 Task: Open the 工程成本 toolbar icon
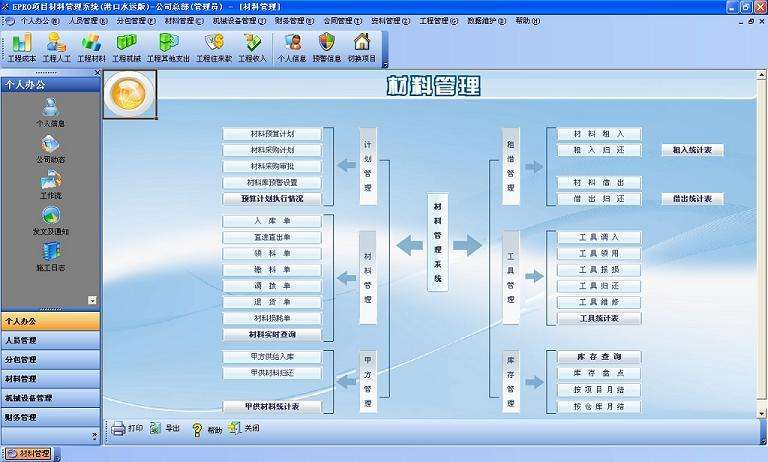coord(22,48)
